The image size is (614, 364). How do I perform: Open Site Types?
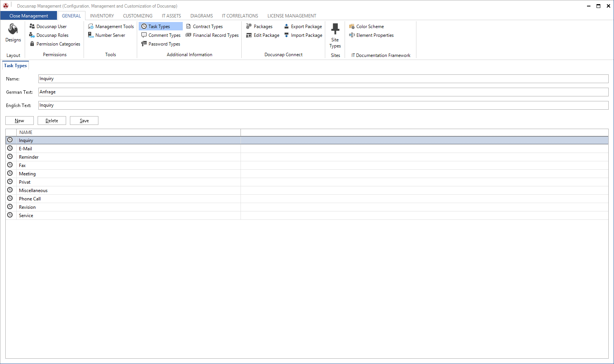(335, 36)
